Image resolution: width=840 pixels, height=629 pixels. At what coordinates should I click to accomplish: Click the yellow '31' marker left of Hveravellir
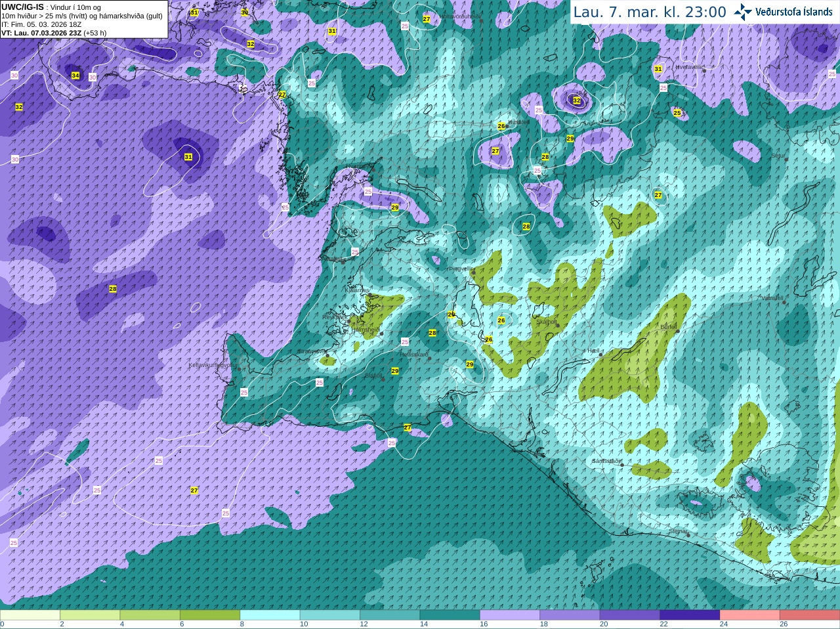coord(658,69)
